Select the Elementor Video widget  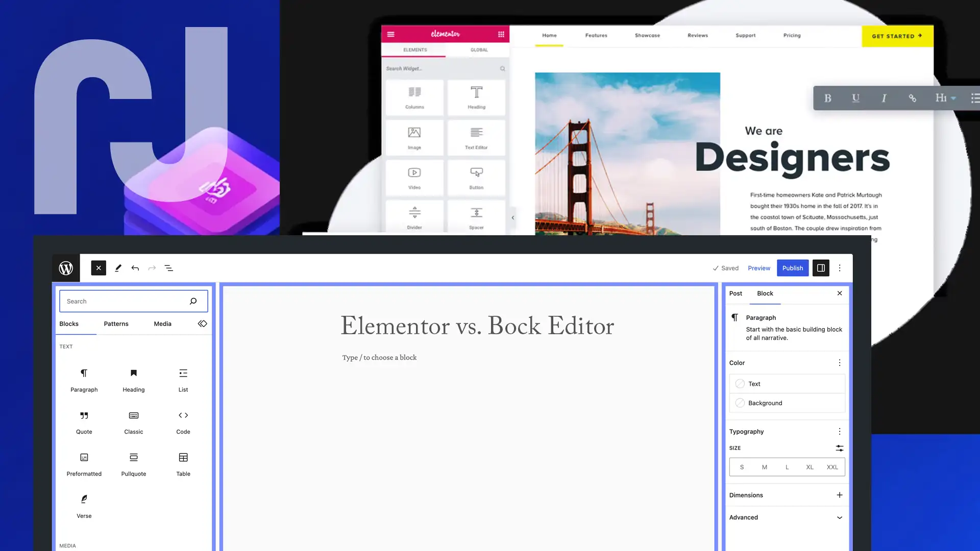(414, 178)
